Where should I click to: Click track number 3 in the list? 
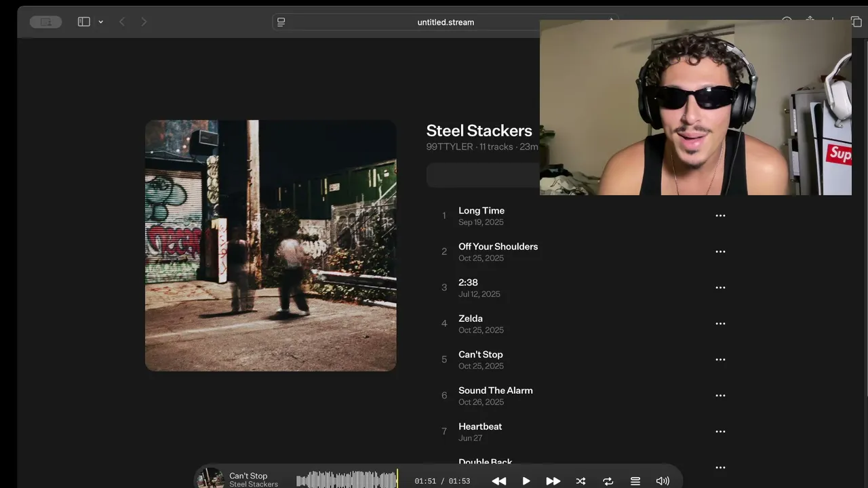pos(444,287)
